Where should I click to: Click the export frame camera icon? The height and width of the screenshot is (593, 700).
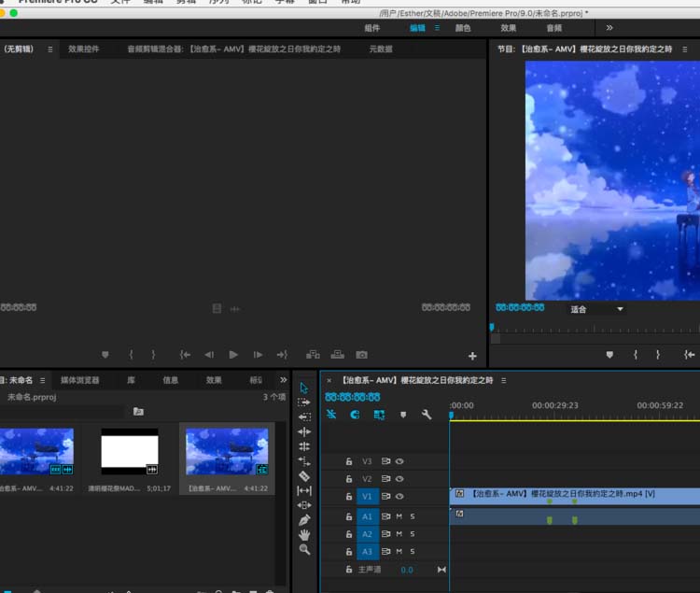(x=361, y=355)
